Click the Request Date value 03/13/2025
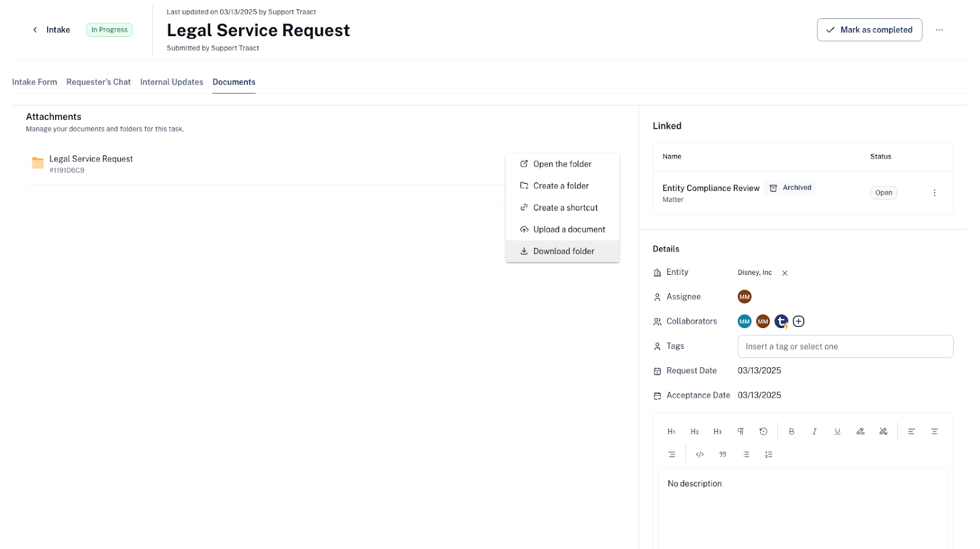This screenshot has height=549, width=980. coord(759,371)
